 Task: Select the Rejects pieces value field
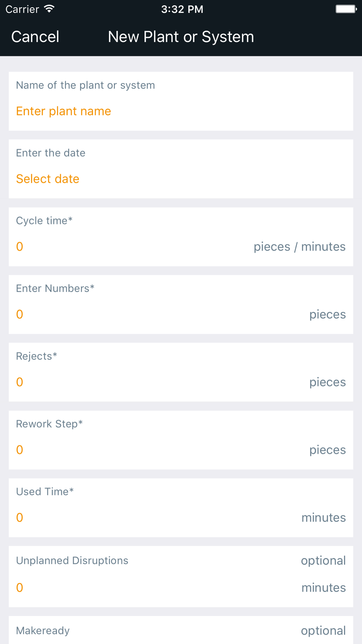click(x=20, y=382)
